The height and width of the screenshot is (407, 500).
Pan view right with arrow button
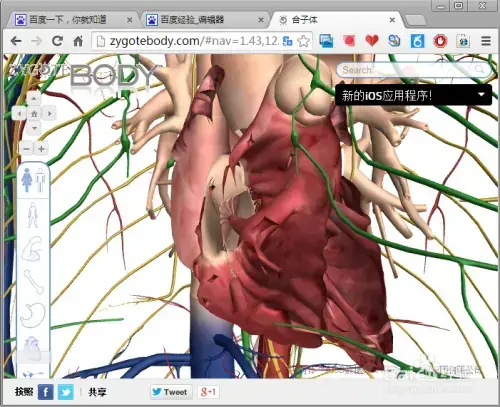click(49, 114)
